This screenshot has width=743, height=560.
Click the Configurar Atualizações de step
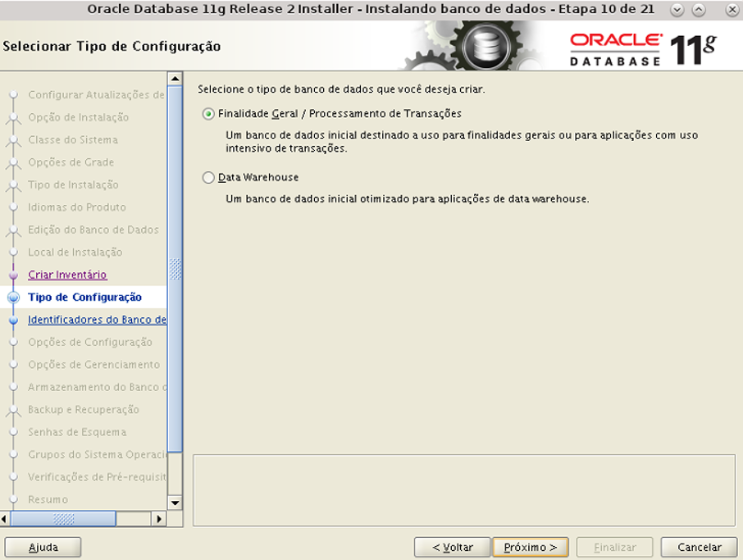(96, 95)
